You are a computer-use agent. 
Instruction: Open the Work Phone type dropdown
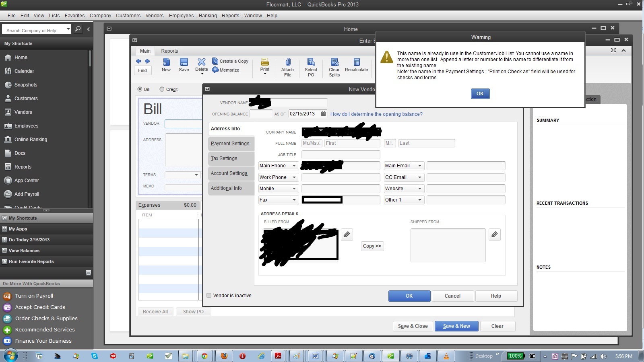point(294,177)
